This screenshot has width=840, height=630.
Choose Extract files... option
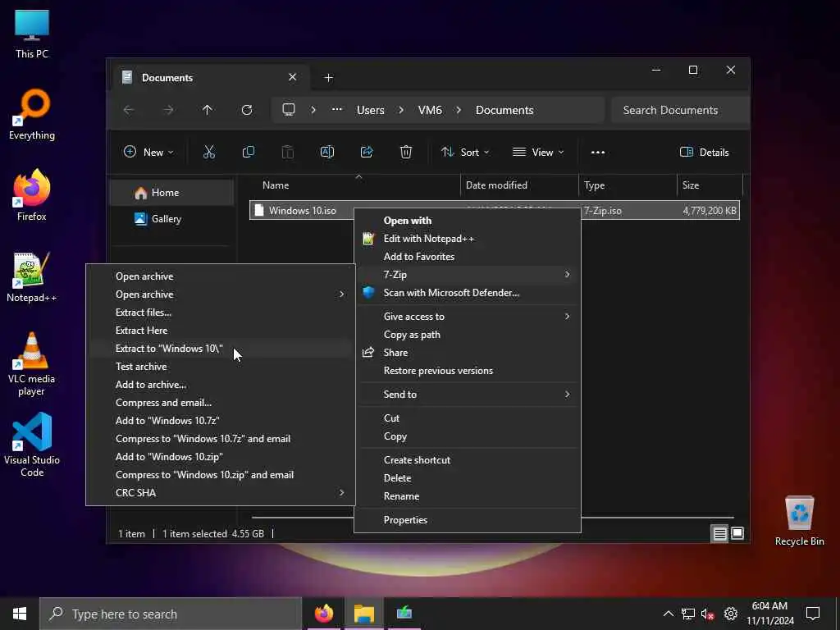tap(220, 313)
